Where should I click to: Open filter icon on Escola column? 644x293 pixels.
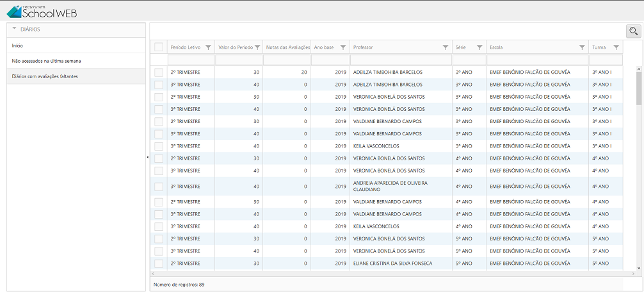click(582, 47)
